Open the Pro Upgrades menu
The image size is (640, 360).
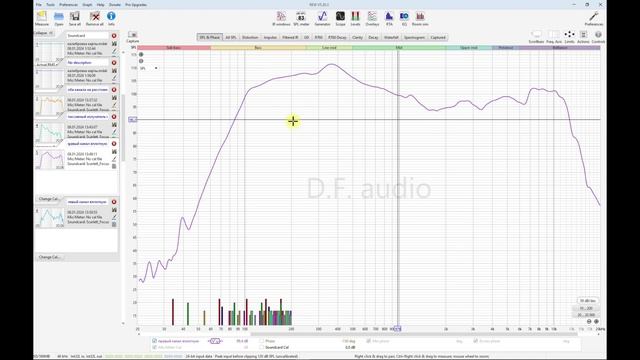136,5
